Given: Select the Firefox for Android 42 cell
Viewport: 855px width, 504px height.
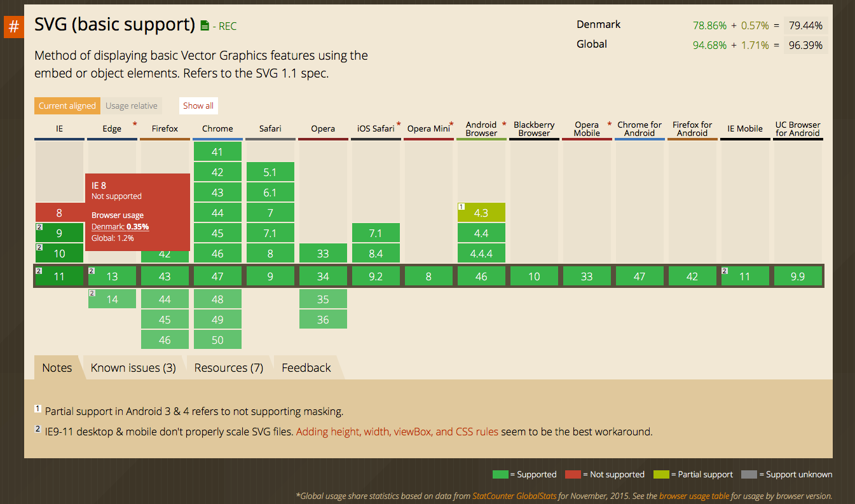Looking at the screenshot, I should [x=692, y=276].
